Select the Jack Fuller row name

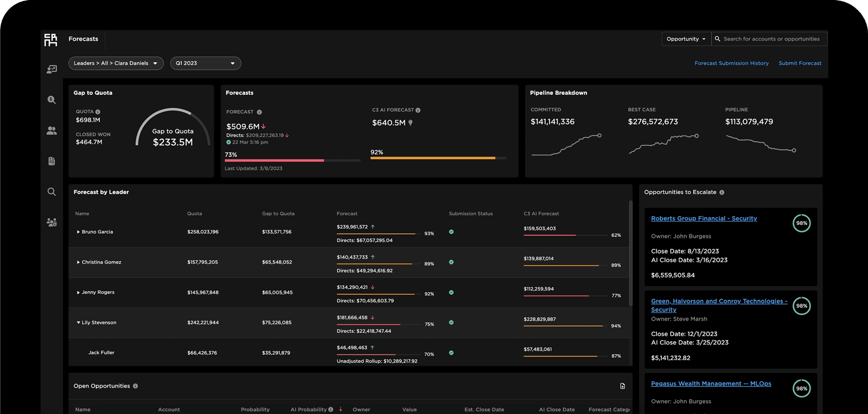[x=101, y=353]
